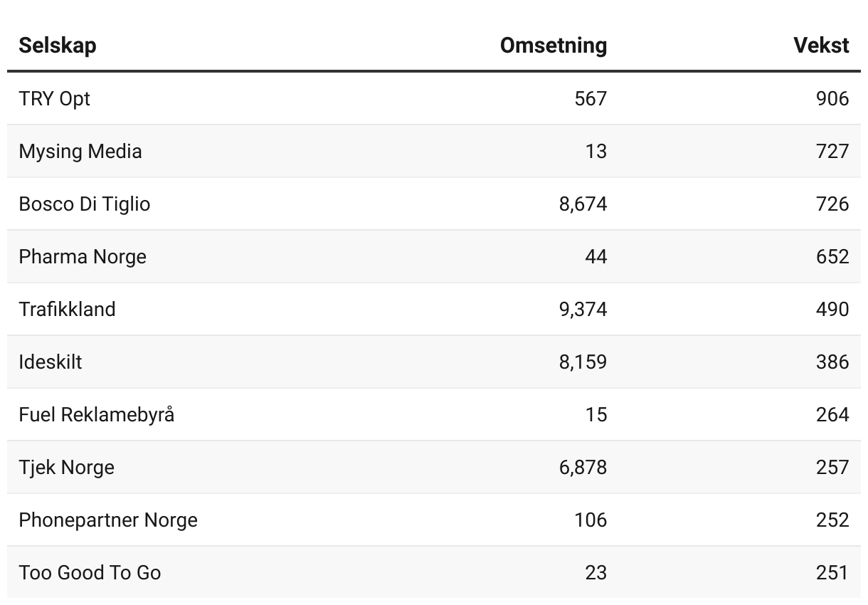Click the Vekst column header
Image resolution: width=868 pixels, height=605 pixels.
click(821, 46)
